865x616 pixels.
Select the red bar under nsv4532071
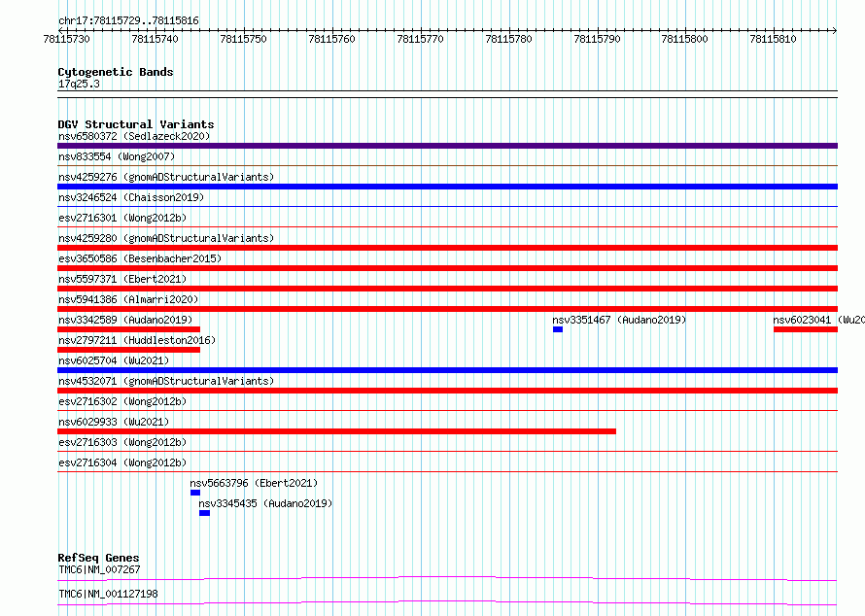pyautogui.click(x=447, y=391)
